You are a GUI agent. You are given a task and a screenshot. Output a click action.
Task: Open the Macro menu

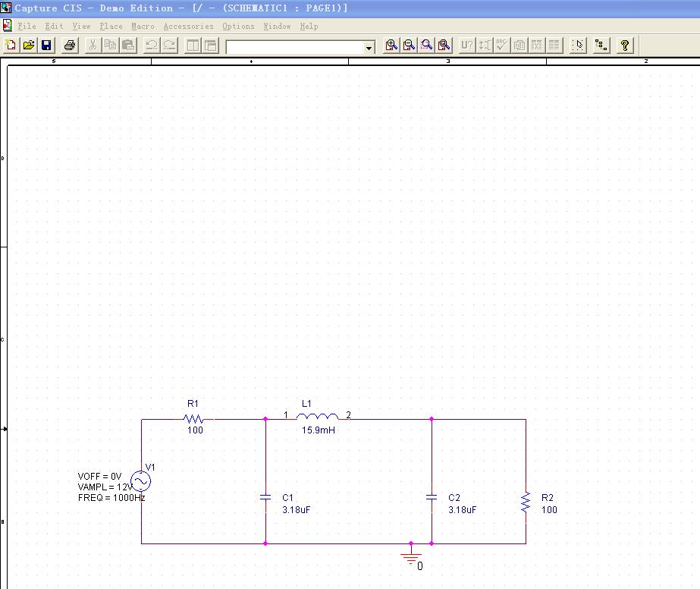tap(143, 26)
